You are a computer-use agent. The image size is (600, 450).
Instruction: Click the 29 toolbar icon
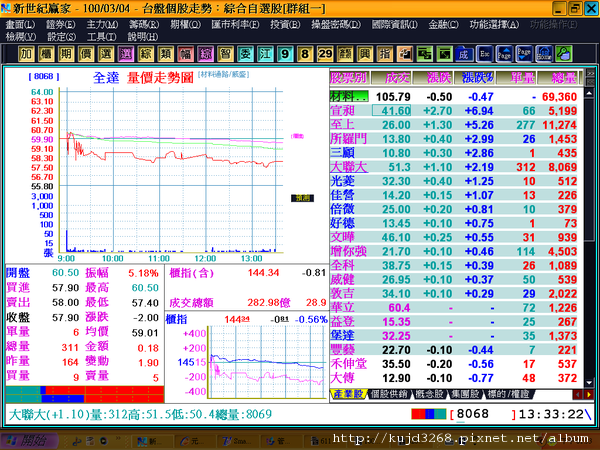click(325, 54)
